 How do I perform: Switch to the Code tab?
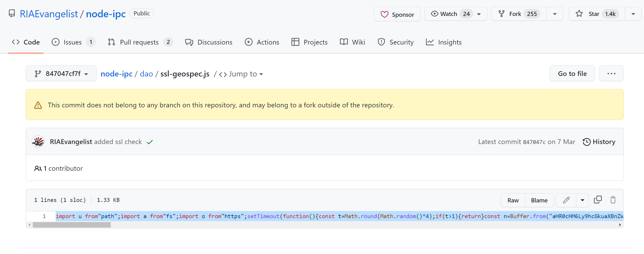(26, 42)
